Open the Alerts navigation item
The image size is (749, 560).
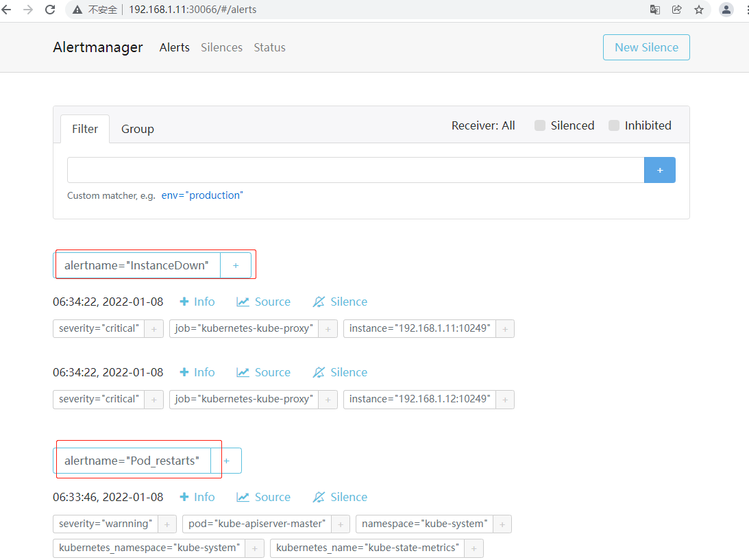coord(174,47)
